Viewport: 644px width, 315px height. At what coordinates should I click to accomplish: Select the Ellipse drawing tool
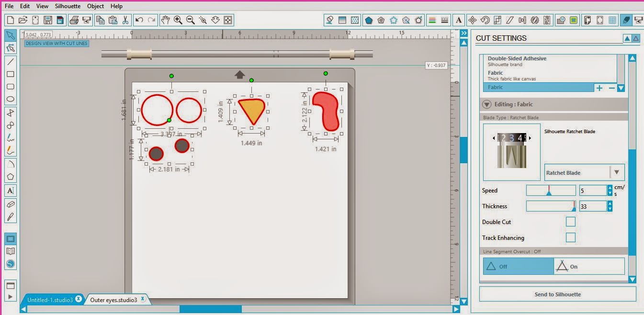coord(11,99)
